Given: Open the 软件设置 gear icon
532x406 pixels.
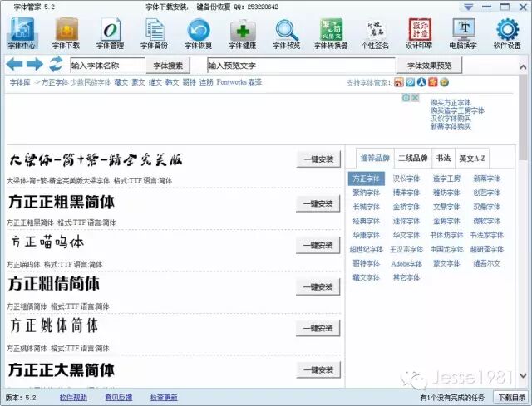Looking at the screenshot, I should click(x=508, y=33).
